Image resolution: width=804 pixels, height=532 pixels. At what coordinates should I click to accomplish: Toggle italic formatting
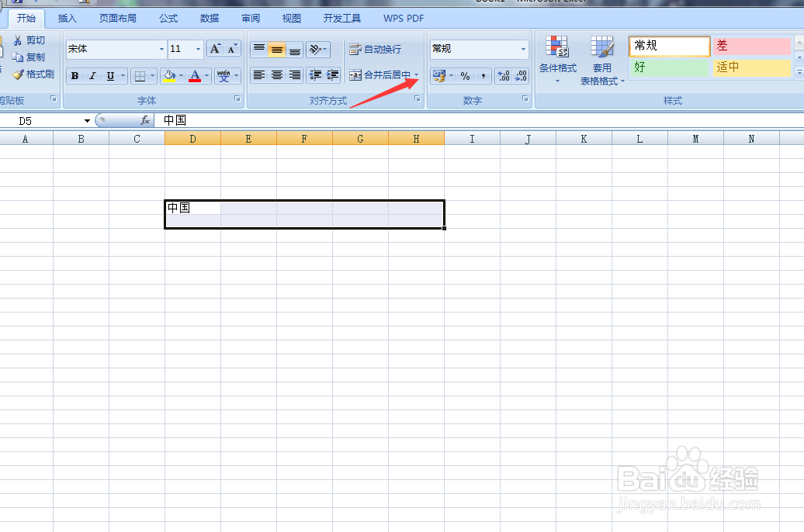click(x=93, y=76)
